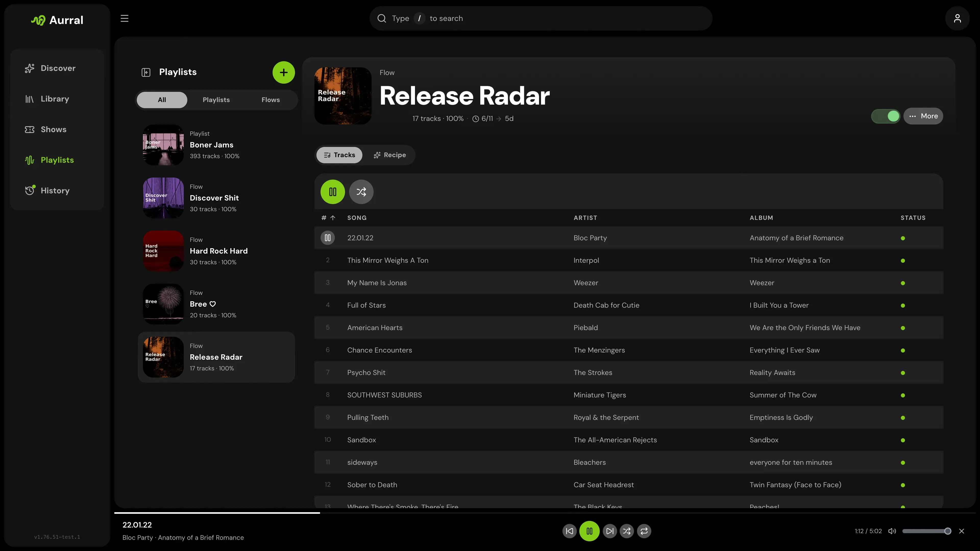Click the artist Death Cab for Cutie
Viewport: 980px width, 551px height.
(x=606, y=305)
